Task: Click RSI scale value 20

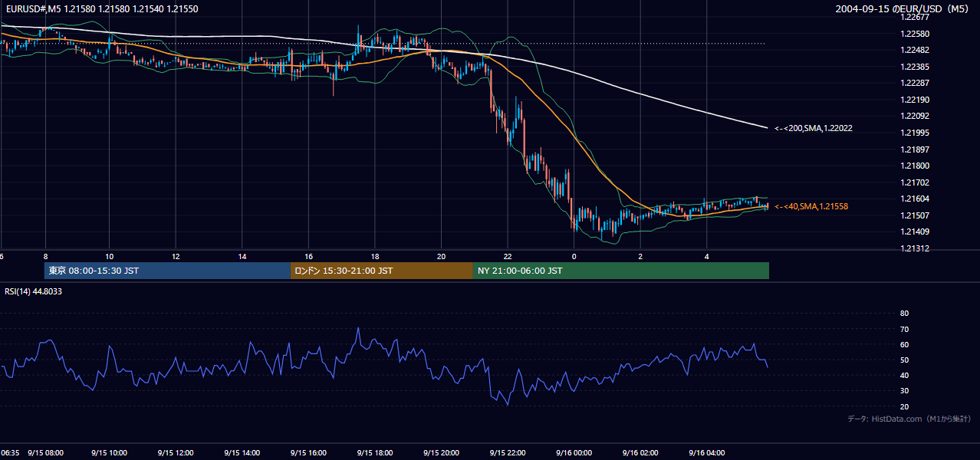Action: tap(904, 406)
